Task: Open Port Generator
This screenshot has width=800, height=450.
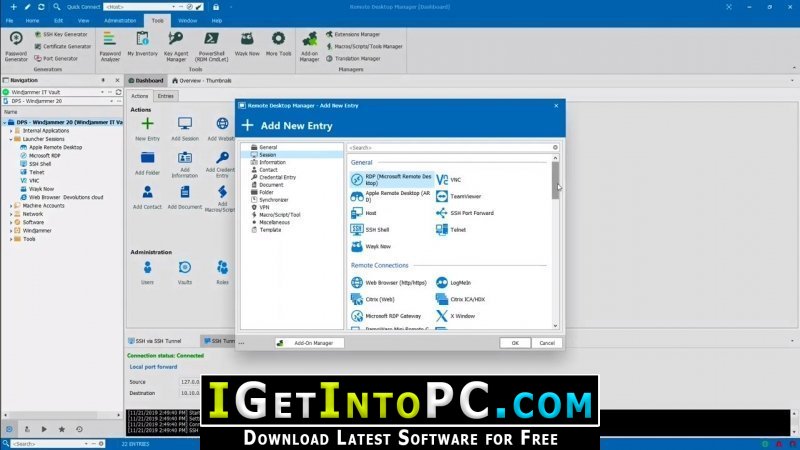Action: [56, 59]
